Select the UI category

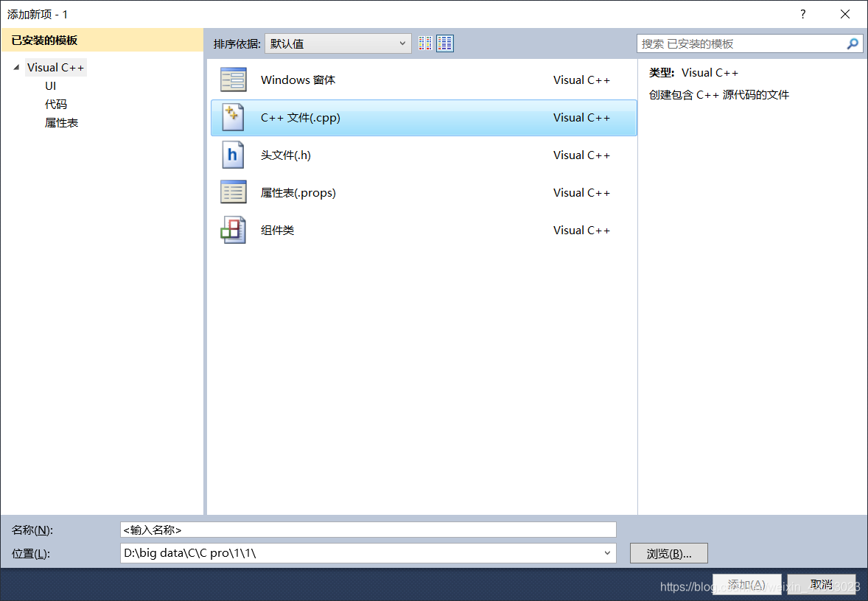(x=50, y=85)
